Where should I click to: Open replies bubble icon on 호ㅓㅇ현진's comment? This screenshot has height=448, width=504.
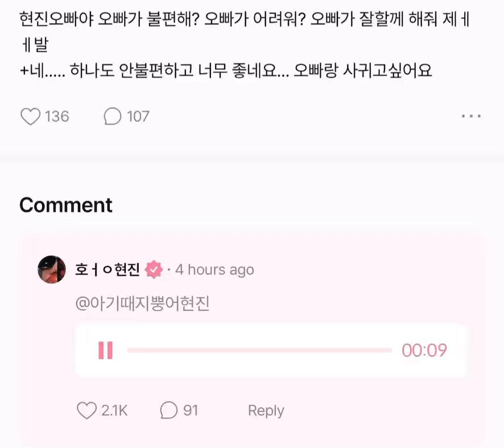click(169, 410)
